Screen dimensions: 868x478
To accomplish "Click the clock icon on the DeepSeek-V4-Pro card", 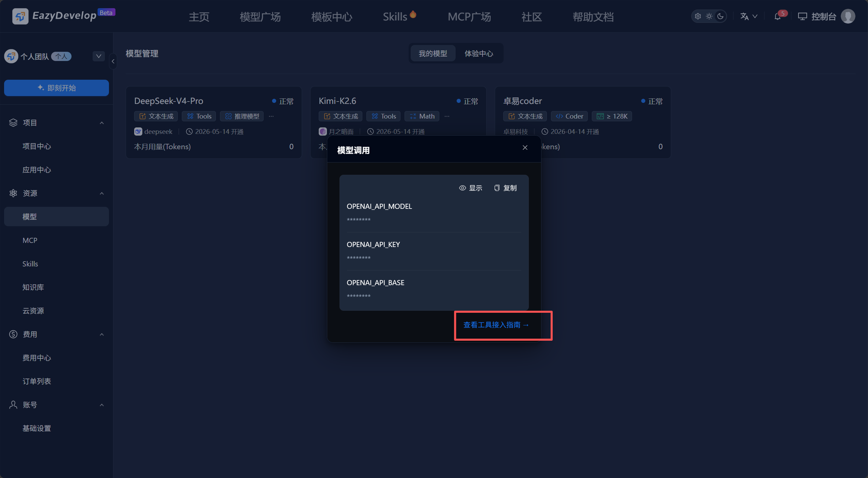I will (189, 132).
